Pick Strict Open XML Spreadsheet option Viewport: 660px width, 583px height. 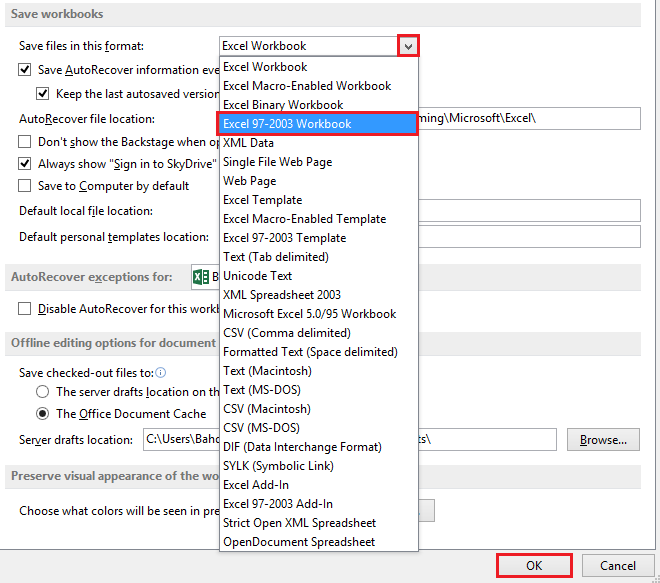click(319, 523)
